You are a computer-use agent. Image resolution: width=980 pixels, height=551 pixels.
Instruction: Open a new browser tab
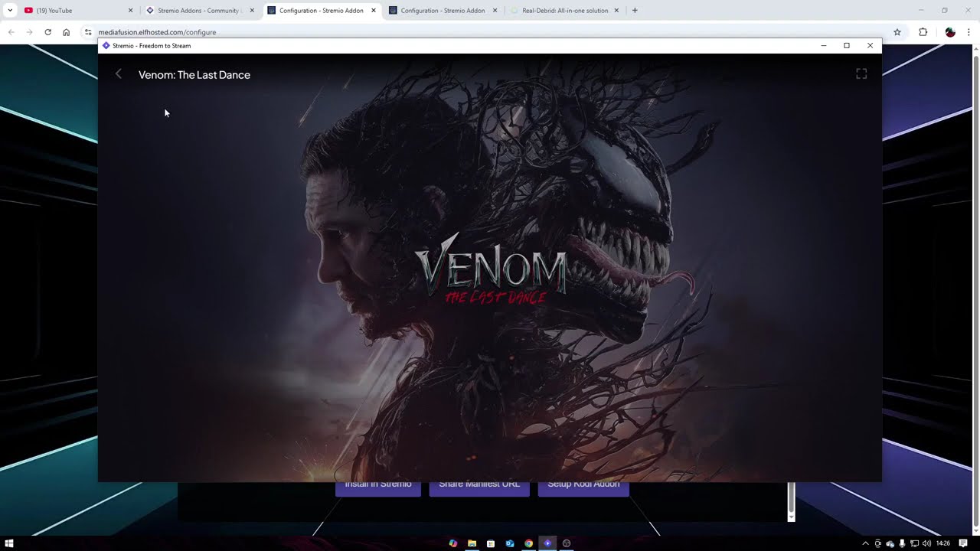(x=635, y=11)
